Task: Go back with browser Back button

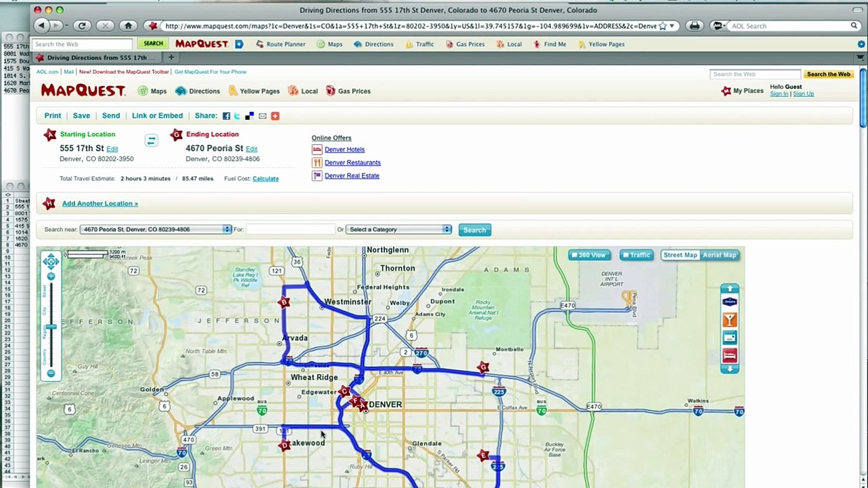Action: coord(42,26)
